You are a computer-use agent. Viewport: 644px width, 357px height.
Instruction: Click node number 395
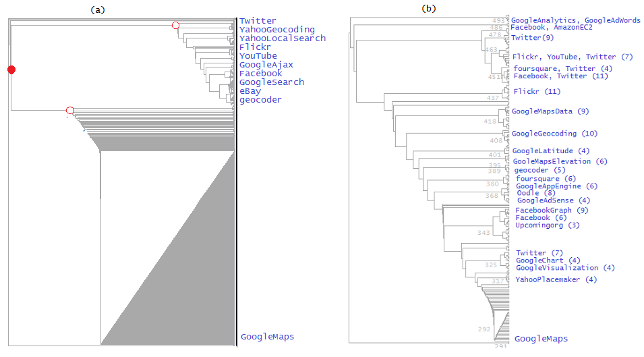tap(494, 165)
